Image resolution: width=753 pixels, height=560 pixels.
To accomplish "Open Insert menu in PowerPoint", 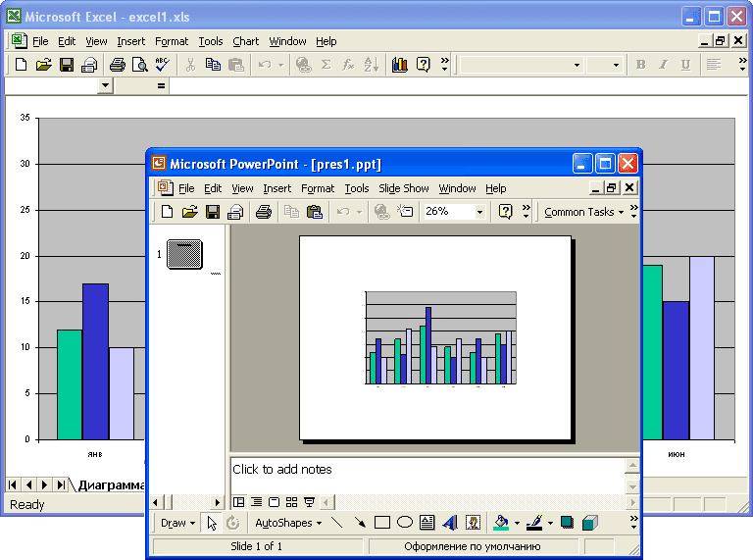I will (x=277, y=188).
